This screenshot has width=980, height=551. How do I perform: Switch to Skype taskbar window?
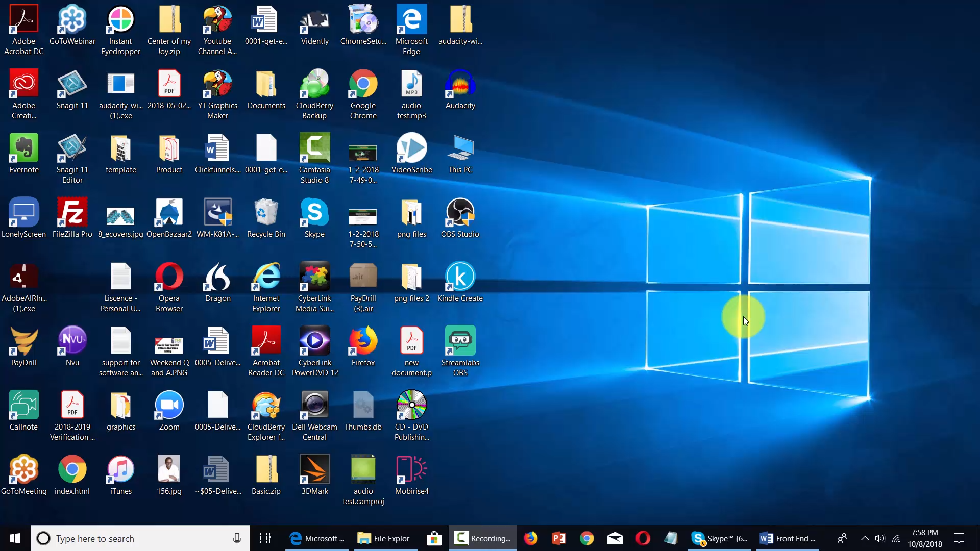coord(719,538)
